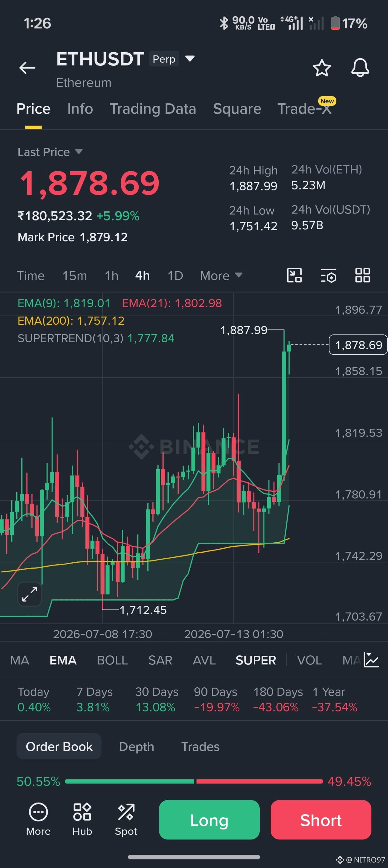Open price alert bell icon
The width and height of the screenshot is (388, 868).
point(360,68)
